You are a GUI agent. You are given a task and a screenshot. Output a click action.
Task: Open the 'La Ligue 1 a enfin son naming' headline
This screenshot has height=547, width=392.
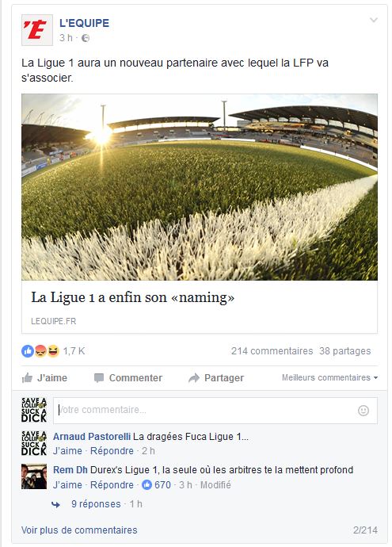point(133,297)
